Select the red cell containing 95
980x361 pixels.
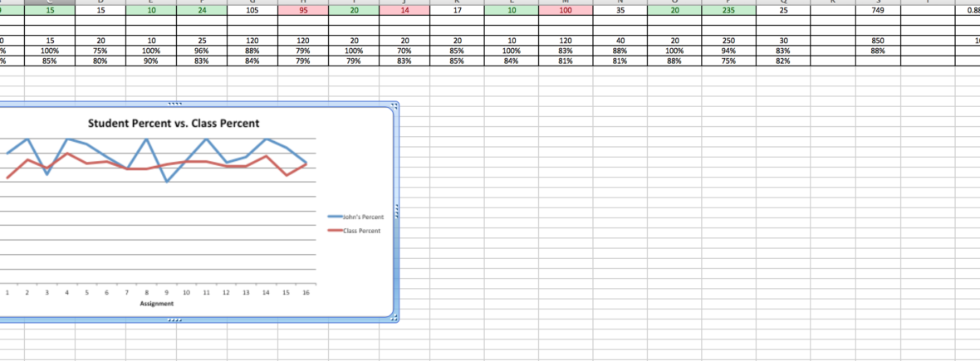pos(301,11)
